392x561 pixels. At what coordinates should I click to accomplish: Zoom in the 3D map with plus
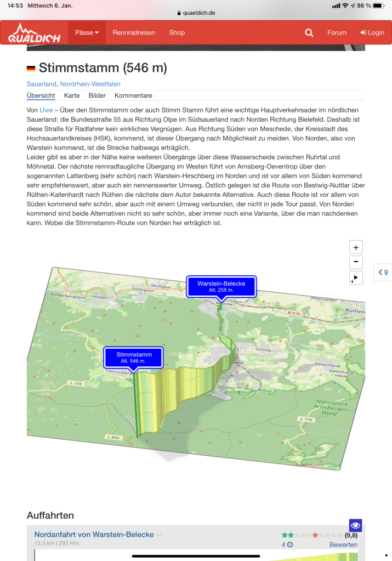pyautogui.click(x=356, y=247)
